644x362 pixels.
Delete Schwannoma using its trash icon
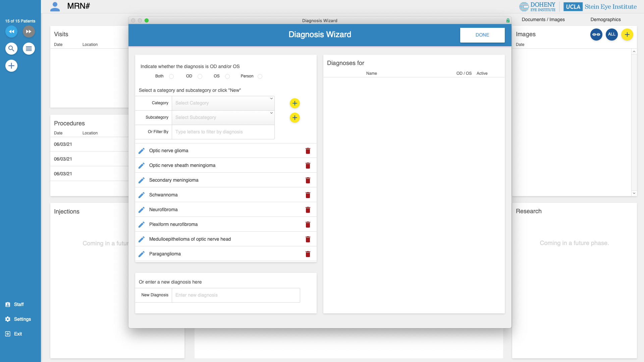(x=308, y=195)
